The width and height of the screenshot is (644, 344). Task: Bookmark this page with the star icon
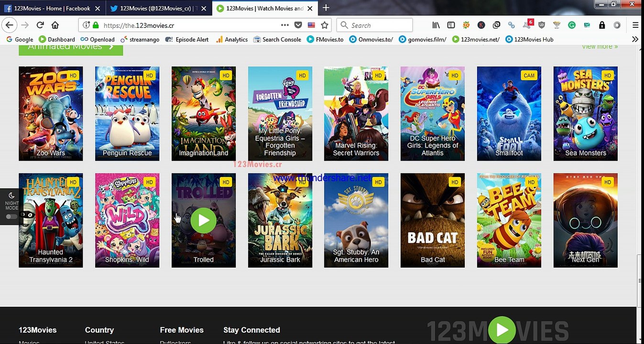(x=325, y=25)
